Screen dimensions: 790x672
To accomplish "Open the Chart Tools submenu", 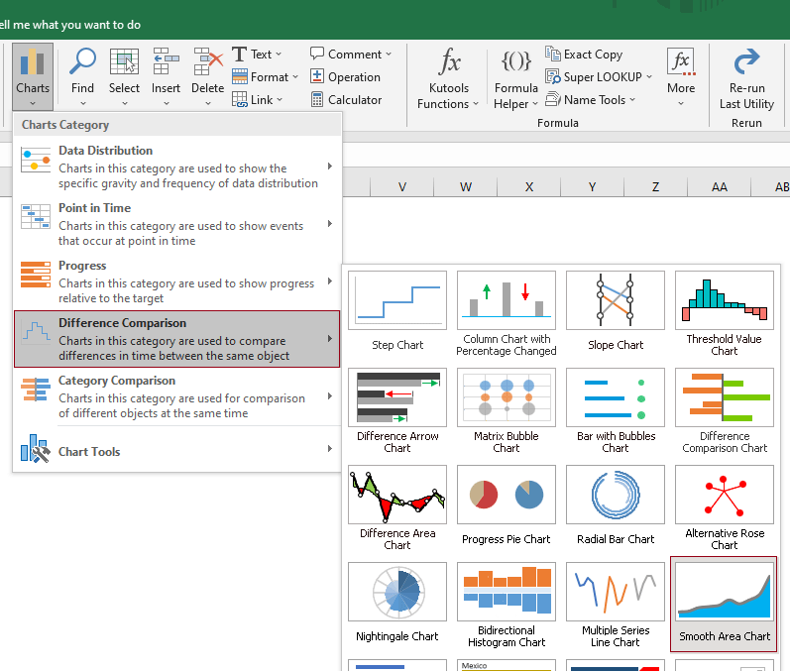I will (177, 449).
